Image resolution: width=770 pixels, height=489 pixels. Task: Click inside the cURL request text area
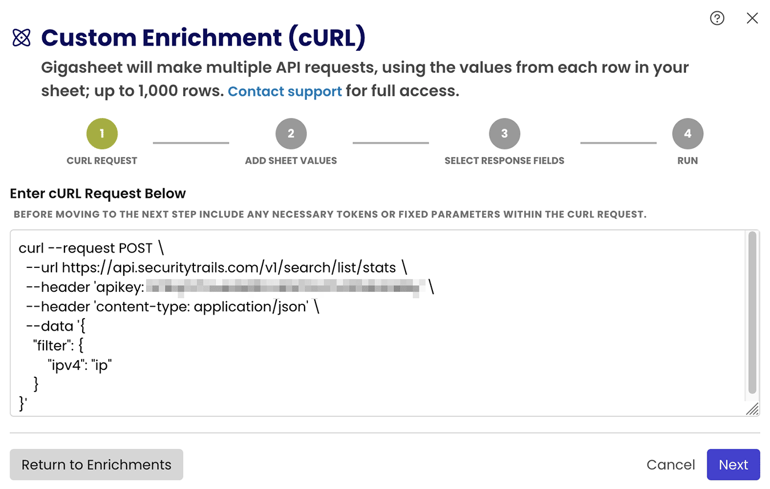coord(385,323)
